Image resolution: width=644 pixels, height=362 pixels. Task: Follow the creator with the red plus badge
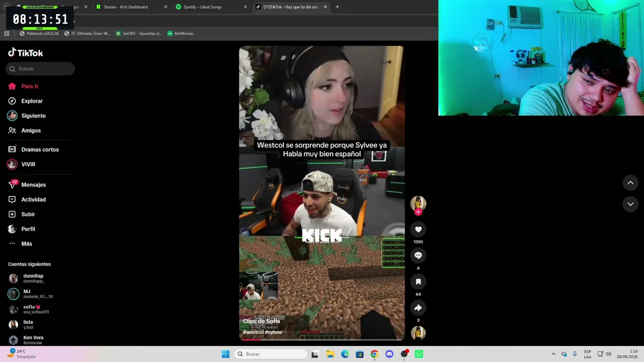coord(418,212)
